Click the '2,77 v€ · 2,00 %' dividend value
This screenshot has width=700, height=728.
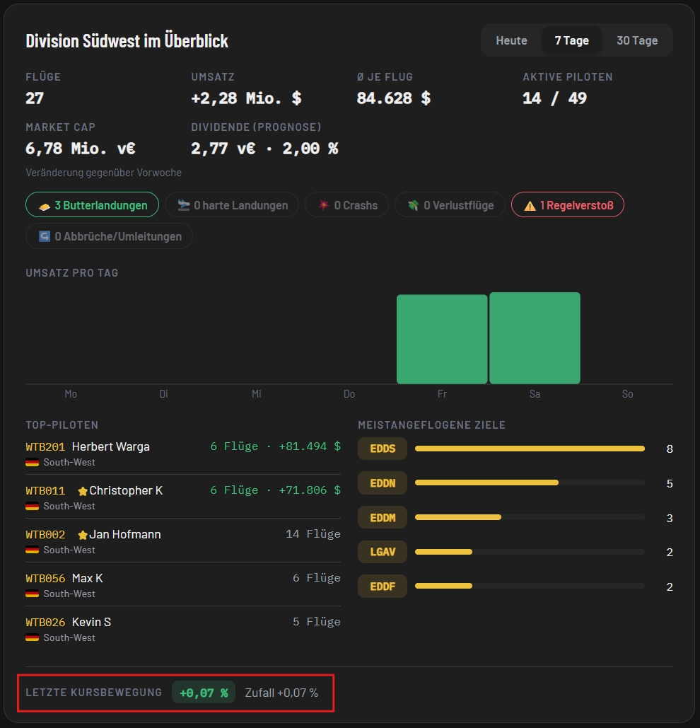click(x=265, y=149)
